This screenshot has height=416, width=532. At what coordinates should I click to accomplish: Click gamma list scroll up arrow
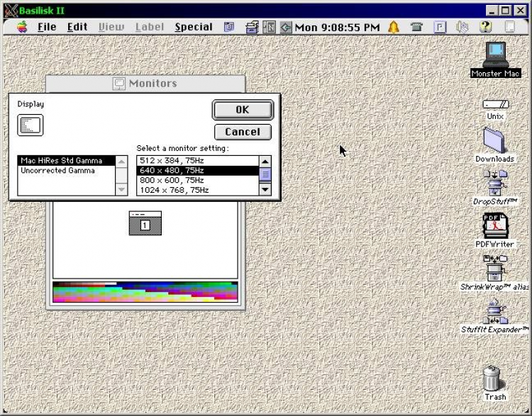(x=121, y=162)
